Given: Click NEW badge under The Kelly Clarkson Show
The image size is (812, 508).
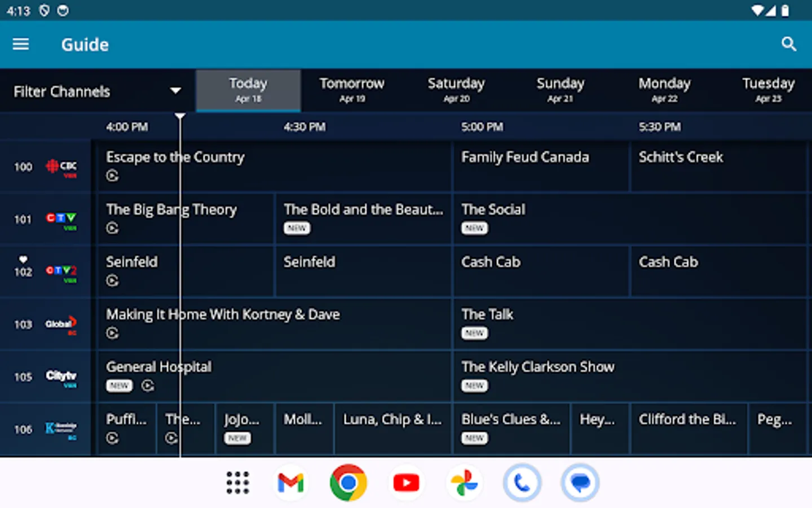Looking at the screenshot, I should pos(475,386).
